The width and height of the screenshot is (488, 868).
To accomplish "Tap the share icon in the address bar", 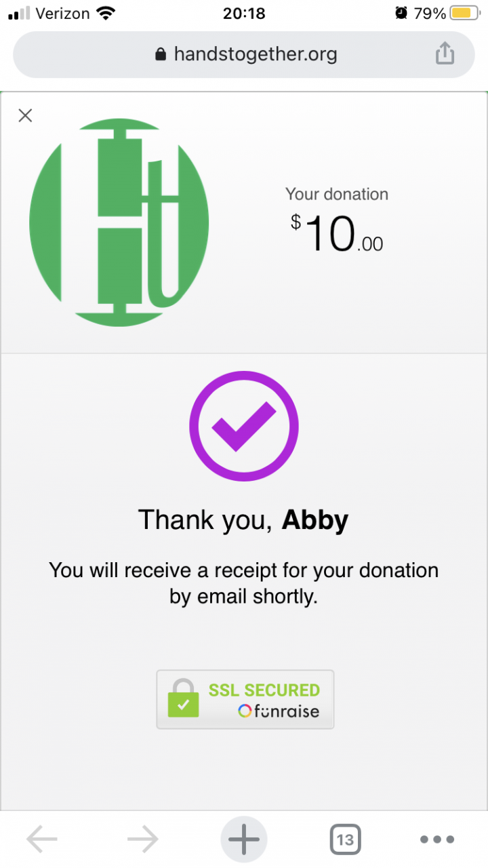I will [445, 54].
